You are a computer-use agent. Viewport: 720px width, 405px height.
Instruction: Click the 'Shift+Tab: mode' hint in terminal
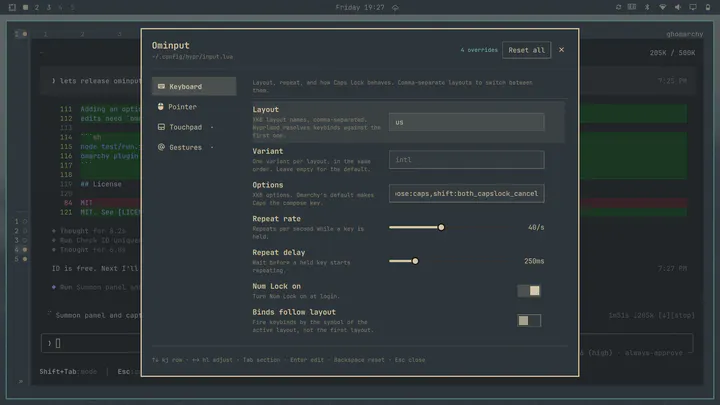coord(68,371)
